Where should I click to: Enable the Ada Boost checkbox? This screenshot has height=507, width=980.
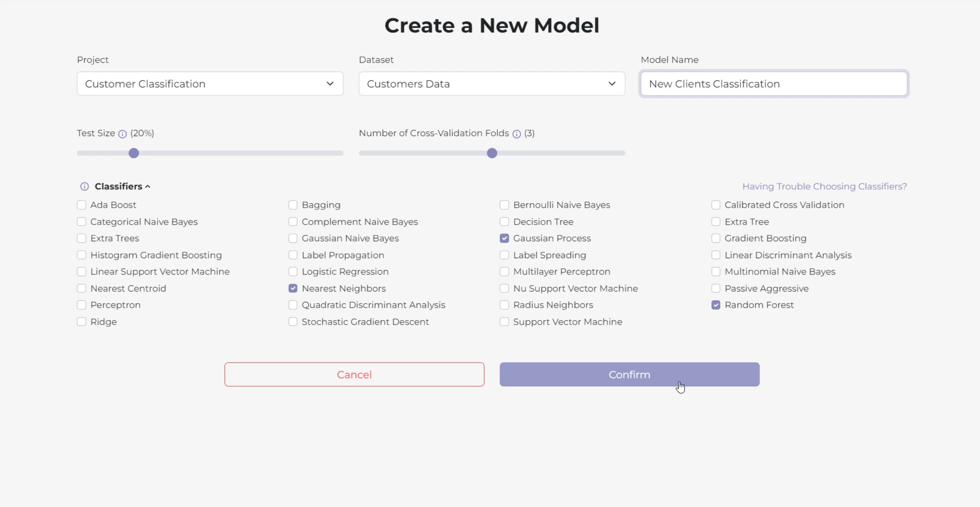(x=81, y=205)
